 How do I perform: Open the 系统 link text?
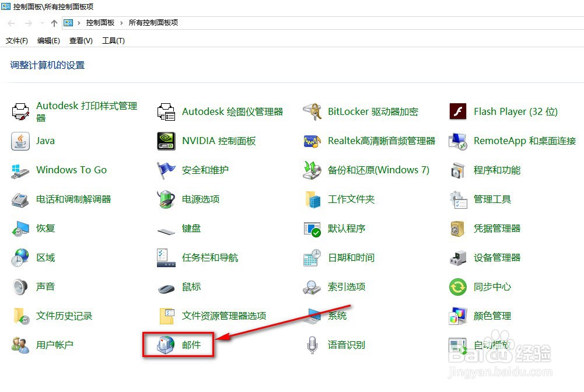(337, 316)
